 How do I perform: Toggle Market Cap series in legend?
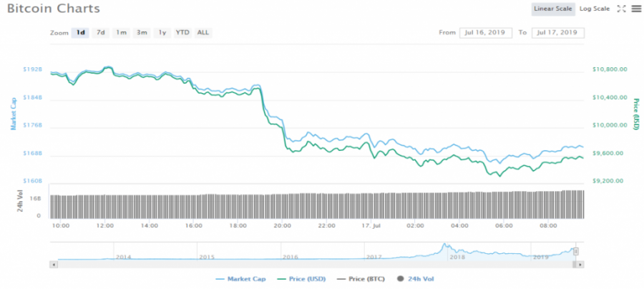point(240,279)
